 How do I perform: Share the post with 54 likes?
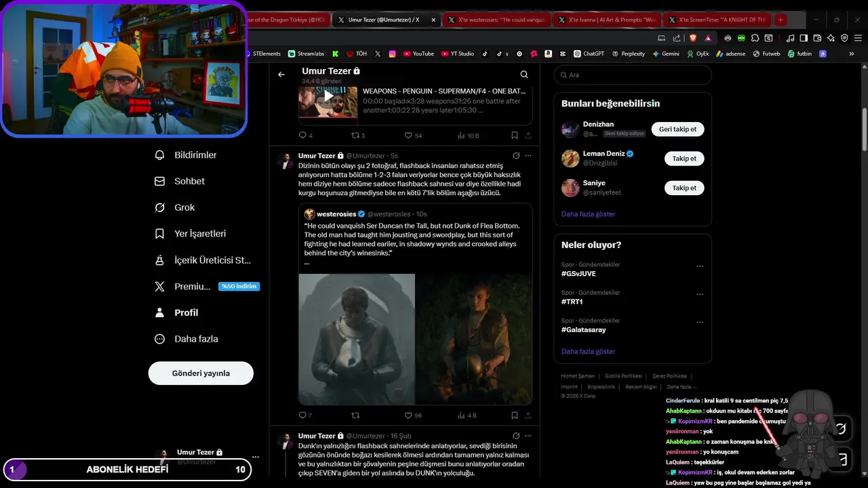[x=528, y=135]
